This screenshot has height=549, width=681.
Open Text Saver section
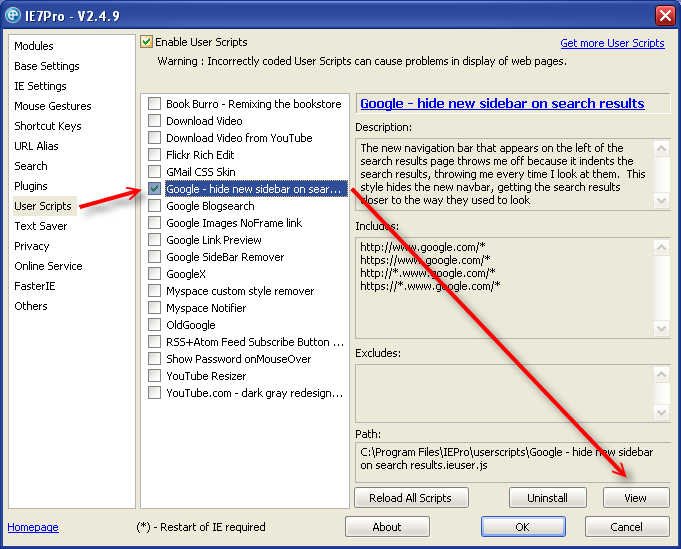click(x=41, y=226)
